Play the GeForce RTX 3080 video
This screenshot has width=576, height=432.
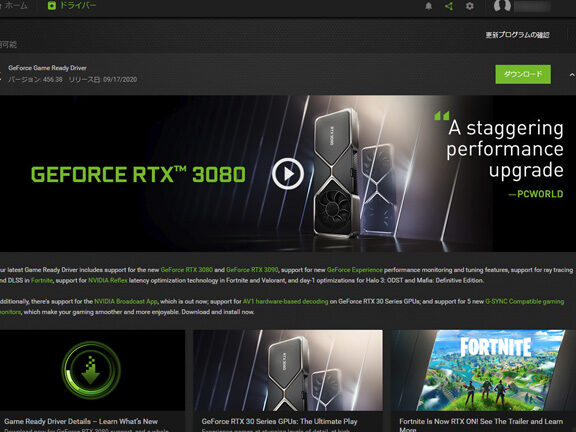coord(288,174)
